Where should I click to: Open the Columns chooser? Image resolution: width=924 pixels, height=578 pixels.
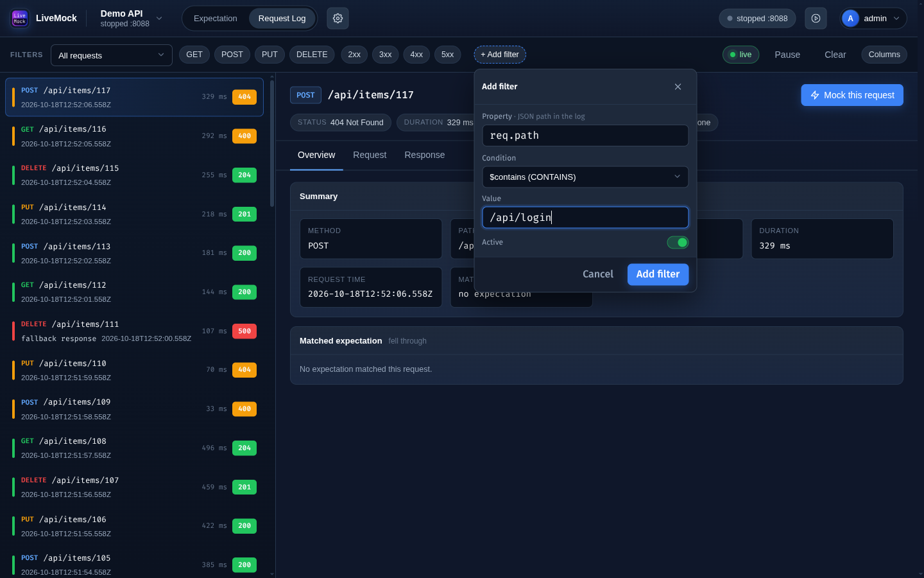click(884, 55)
